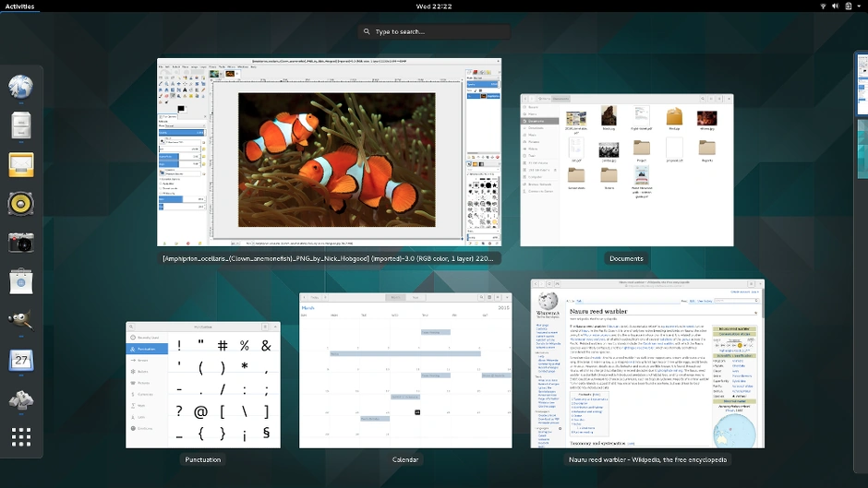Image resolution: width=868 pixels, height=488 pixels.
Task: Launch GIMP from the dash
Action: (x=21, y=320)
